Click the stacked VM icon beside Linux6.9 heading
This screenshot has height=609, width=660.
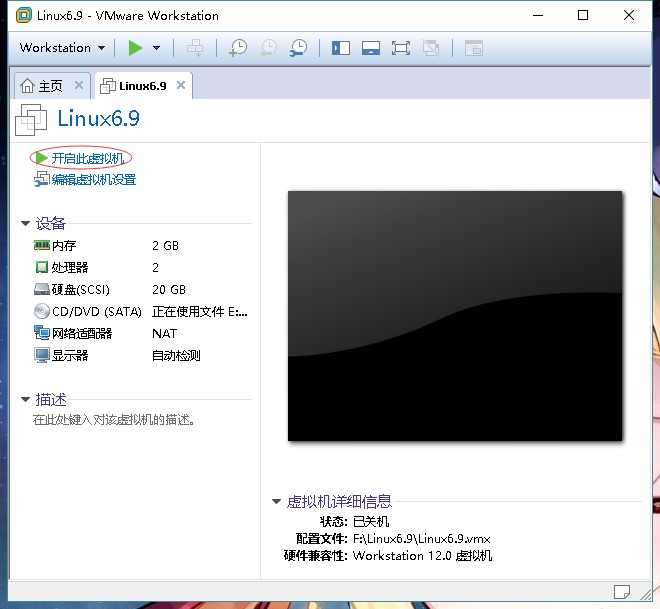(31, 120)
